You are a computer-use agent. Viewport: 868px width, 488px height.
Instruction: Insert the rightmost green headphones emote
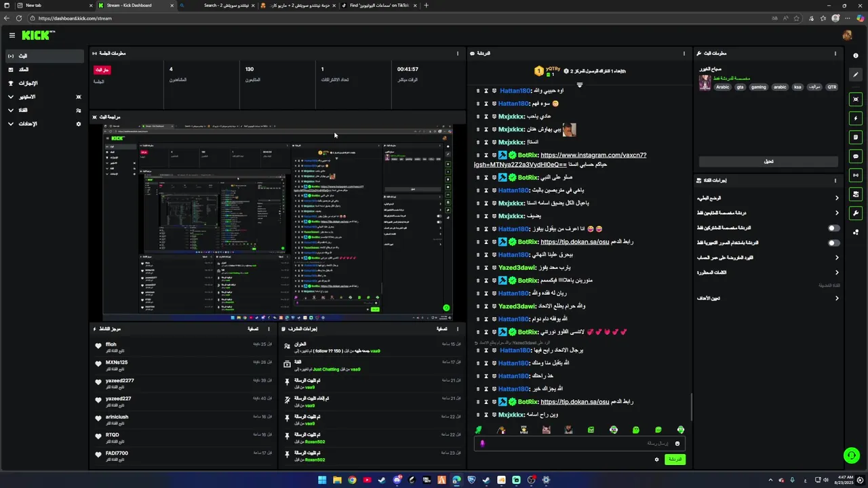pos(680,430)
